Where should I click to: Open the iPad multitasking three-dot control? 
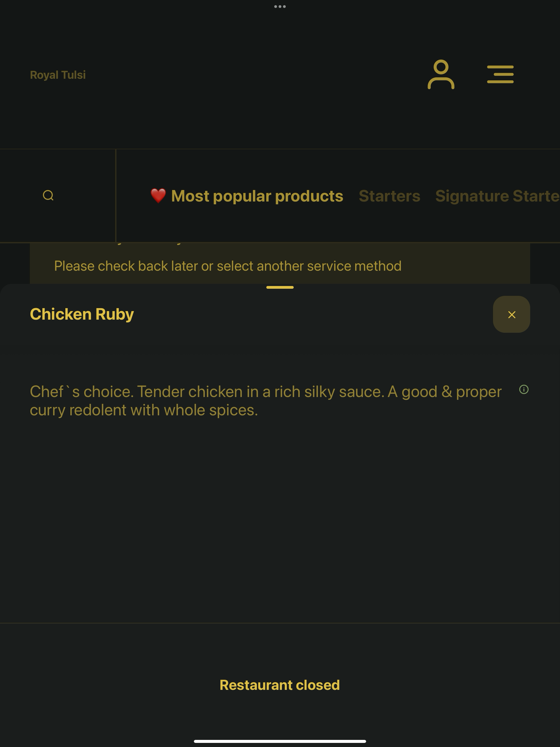point(280,6)
